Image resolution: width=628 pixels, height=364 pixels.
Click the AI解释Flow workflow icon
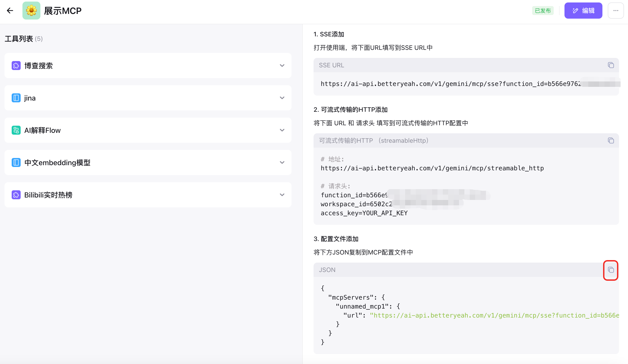[x=16, y=130]
